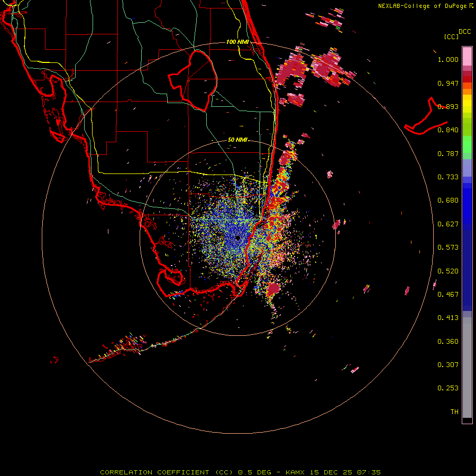Image resolution: width=476 pixels, height=476 pixels.
Task: Click the 0.840 scale value
Action: coord(448,130)
